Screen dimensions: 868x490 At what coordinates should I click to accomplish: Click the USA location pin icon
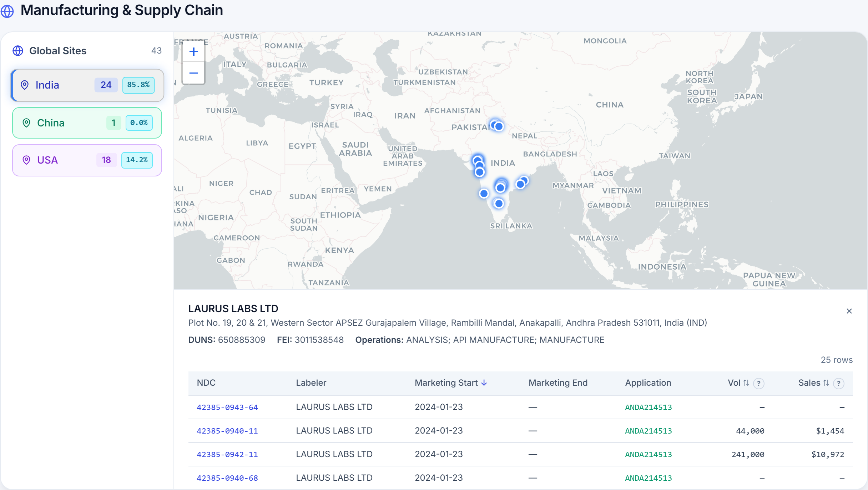point(26,160)
